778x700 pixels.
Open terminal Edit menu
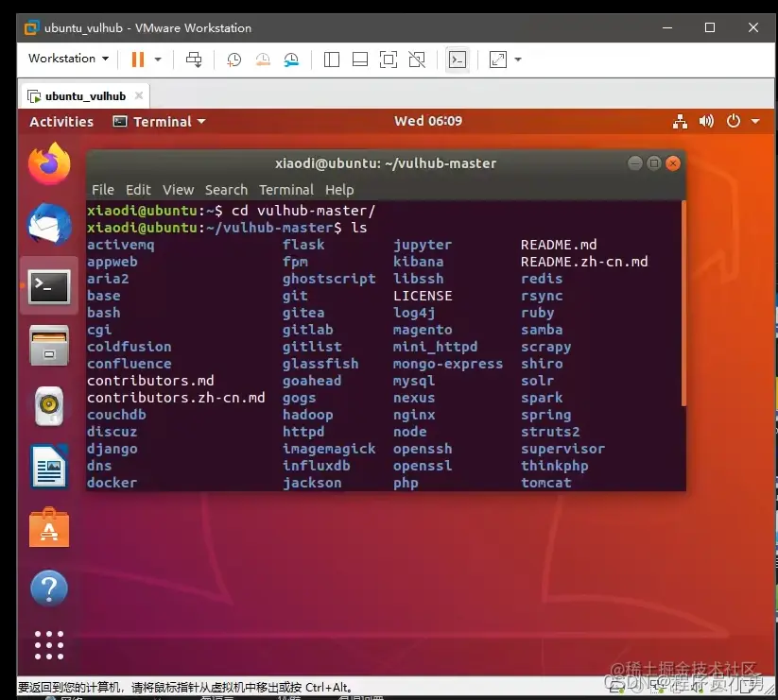point(138,190)
